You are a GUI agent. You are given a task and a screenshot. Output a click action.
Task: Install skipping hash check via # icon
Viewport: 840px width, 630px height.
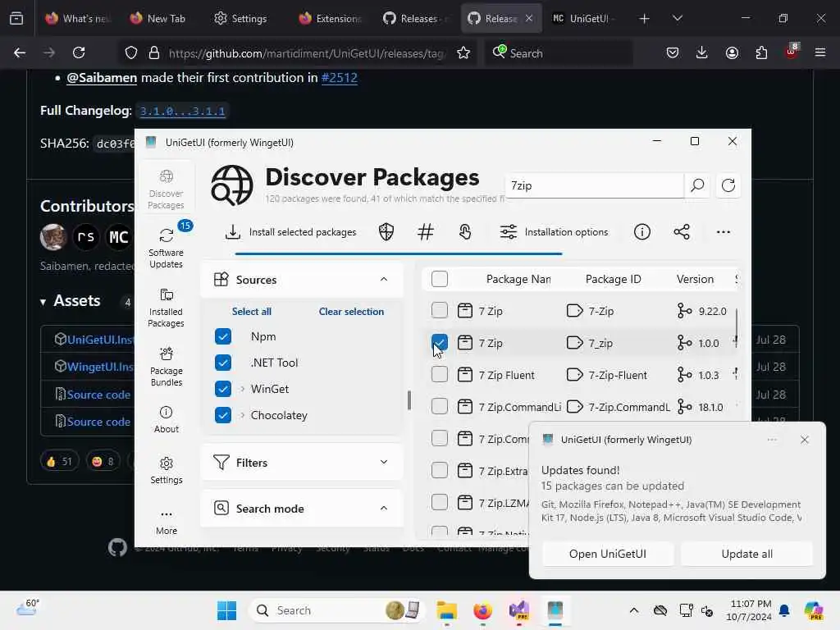pos(426,232)
